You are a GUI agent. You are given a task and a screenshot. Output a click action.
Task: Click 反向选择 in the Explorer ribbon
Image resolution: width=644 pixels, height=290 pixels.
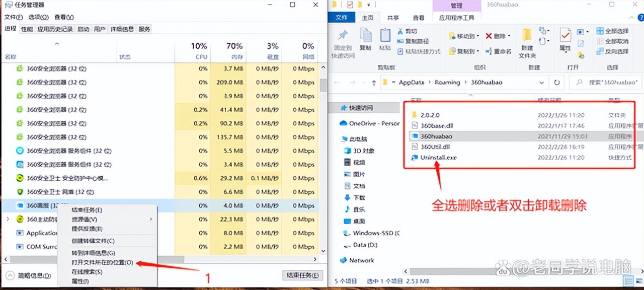click(x=612, y=51)
